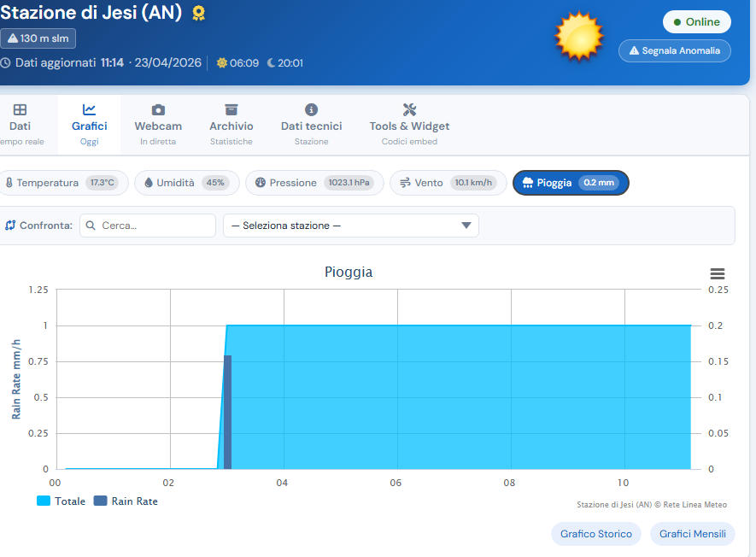Open Grafico Storico link

pyautogui.click(x=595, y=534)
